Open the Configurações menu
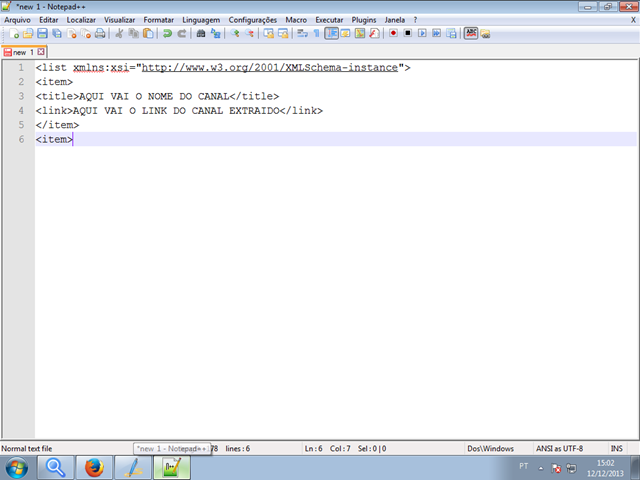The width and height of the screenshot is (640, 480). [253, 20]
